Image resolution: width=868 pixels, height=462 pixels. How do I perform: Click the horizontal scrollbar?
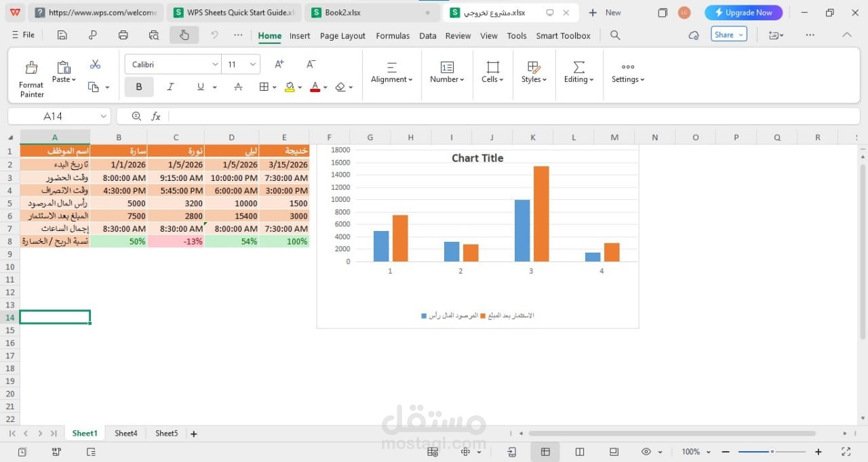[x=672, y=434]
